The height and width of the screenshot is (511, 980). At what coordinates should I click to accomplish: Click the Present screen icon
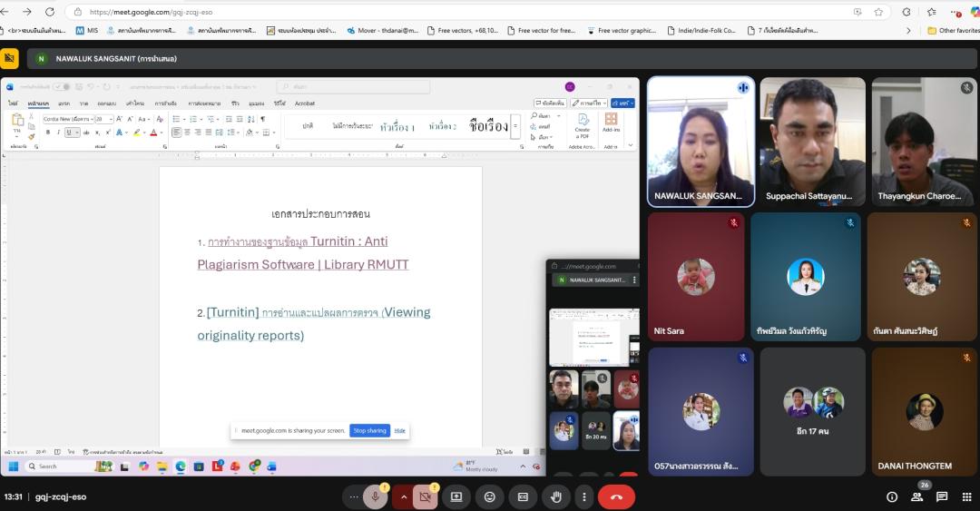(x=456, y=496)
